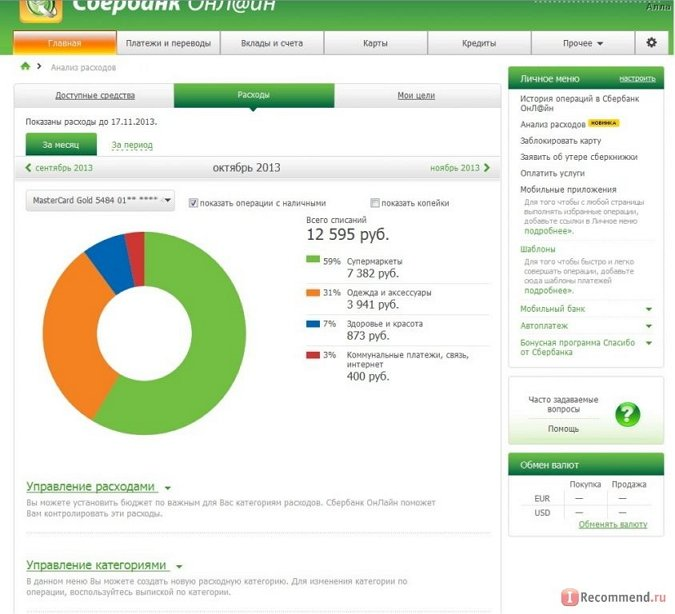Go to ноябрь 2013
The image size is (675, 614).
point(455,167)
